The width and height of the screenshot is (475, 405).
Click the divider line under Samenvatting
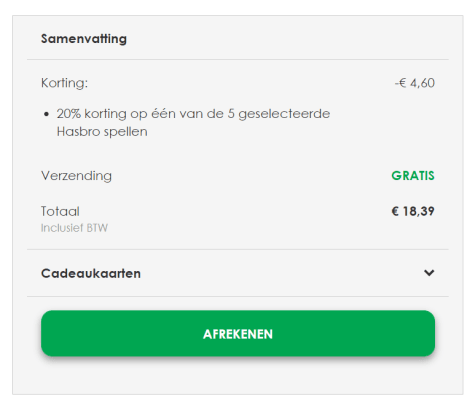(x=238, y=60)
